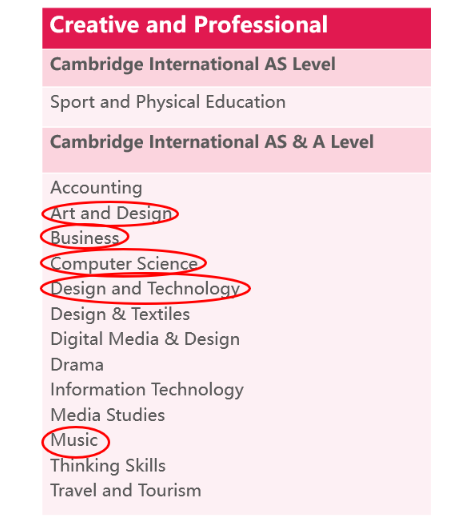Screen dimensions: 462x518
Task: Click the word Tourism in the last subject
Action: pos(170,491)
